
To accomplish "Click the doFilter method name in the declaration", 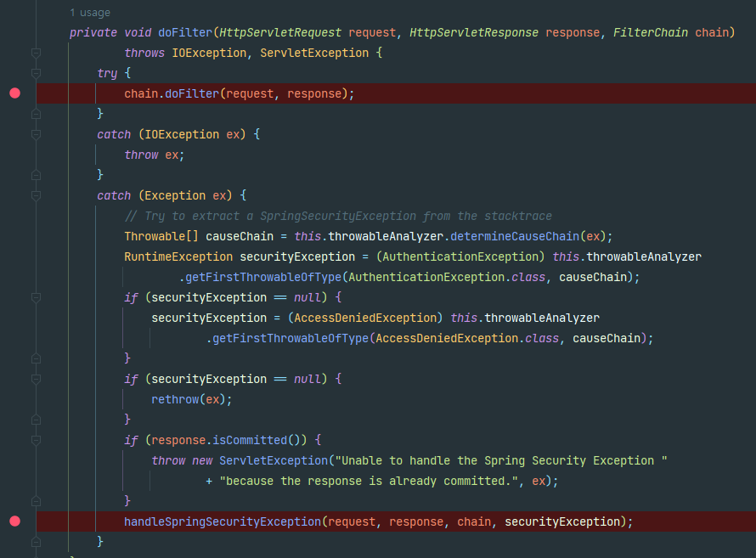I will pyautogui.click(x=185, y=32).
